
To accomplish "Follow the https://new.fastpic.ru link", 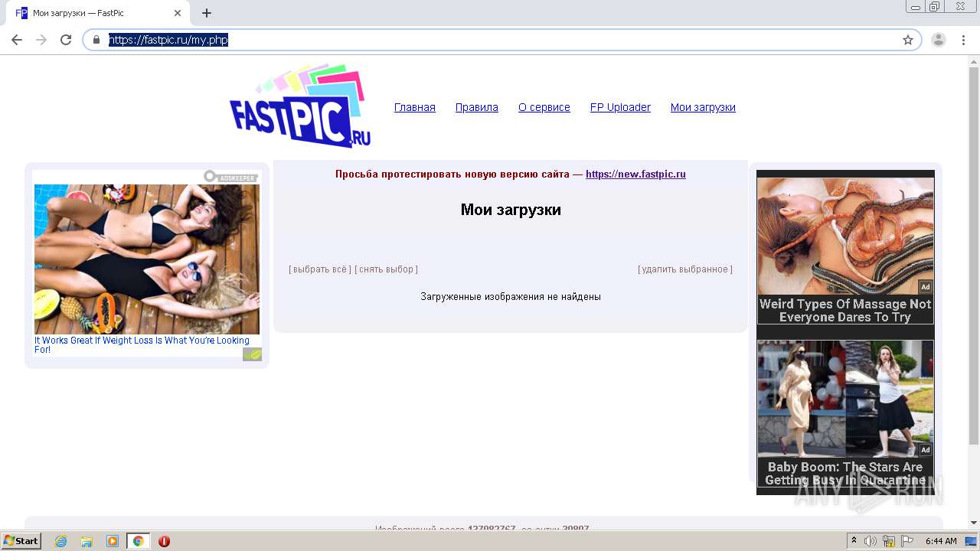I will click(x=635, y=174).
